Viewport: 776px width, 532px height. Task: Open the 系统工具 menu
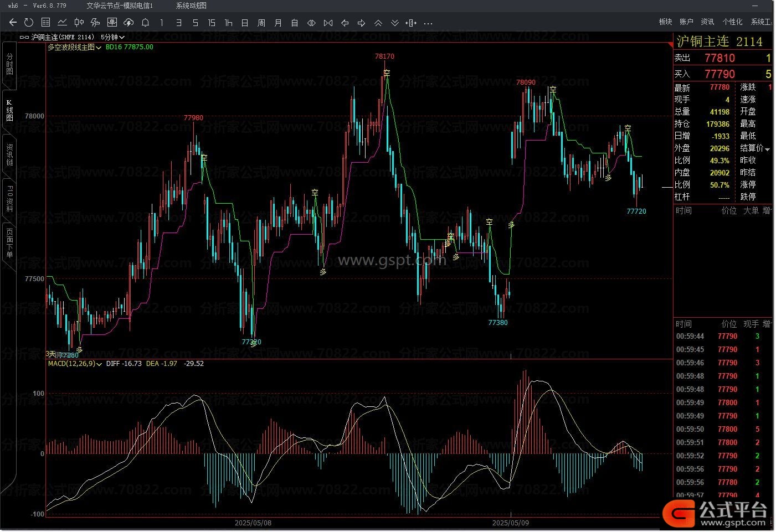[x=762, y=22]
